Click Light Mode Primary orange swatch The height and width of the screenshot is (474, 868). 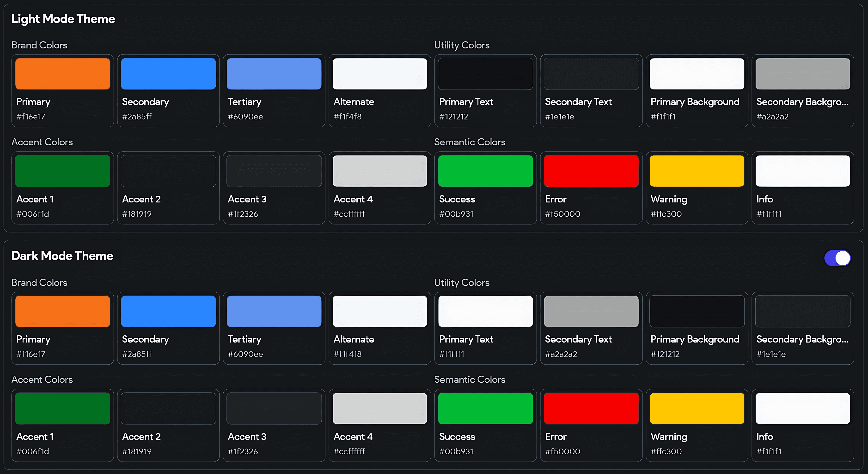pyautogui.click(x=63, y=74)
